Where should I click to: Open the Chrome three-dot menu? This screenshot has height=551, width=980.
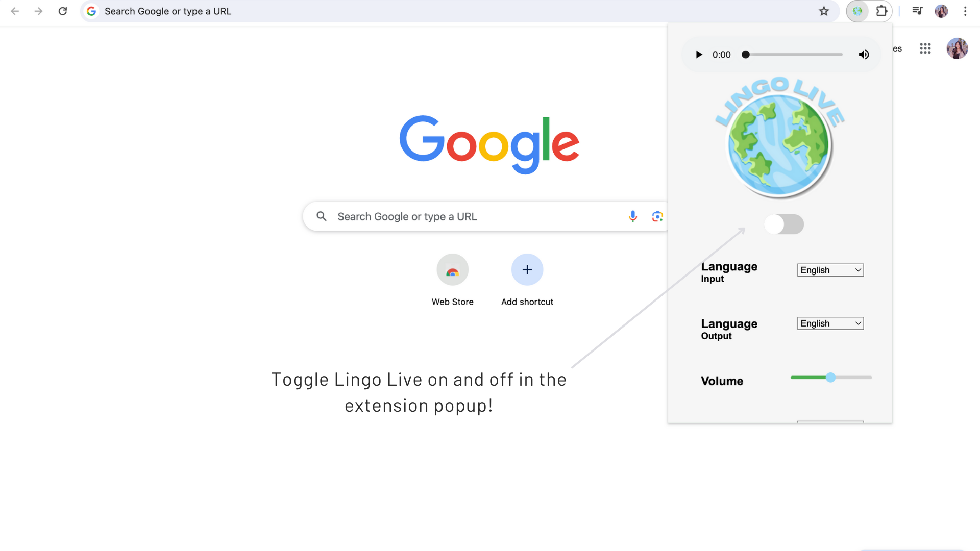(965, 11)
